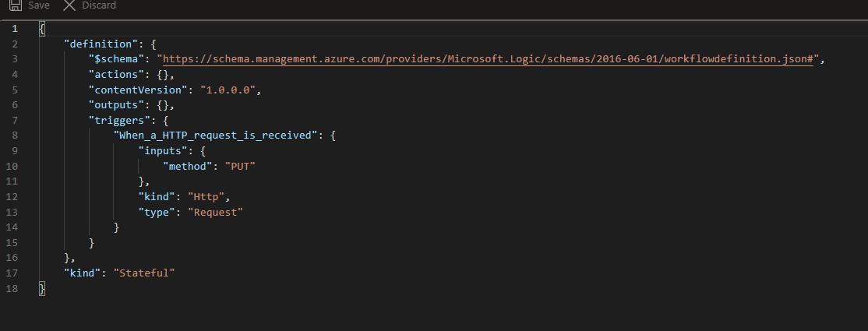This screenshot has height=331, width=868.
Task: Click line number 8 in gutter
Action: coord(14,135)
